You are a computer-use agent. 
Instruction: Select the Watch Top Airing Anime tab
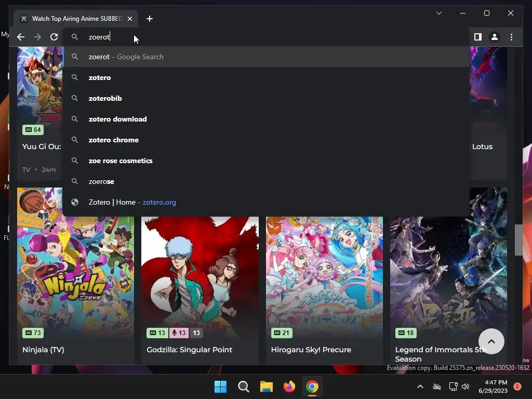pos(76,19)
